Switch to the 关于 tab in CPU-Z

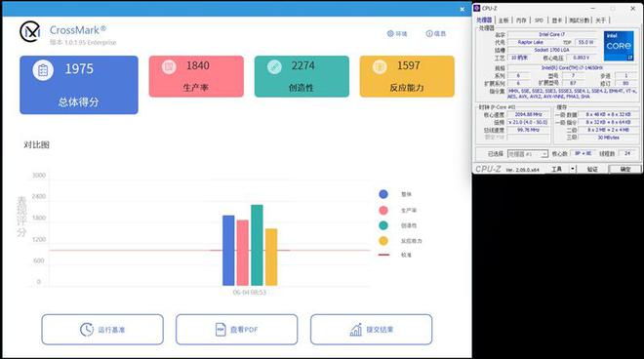[601, 20]
